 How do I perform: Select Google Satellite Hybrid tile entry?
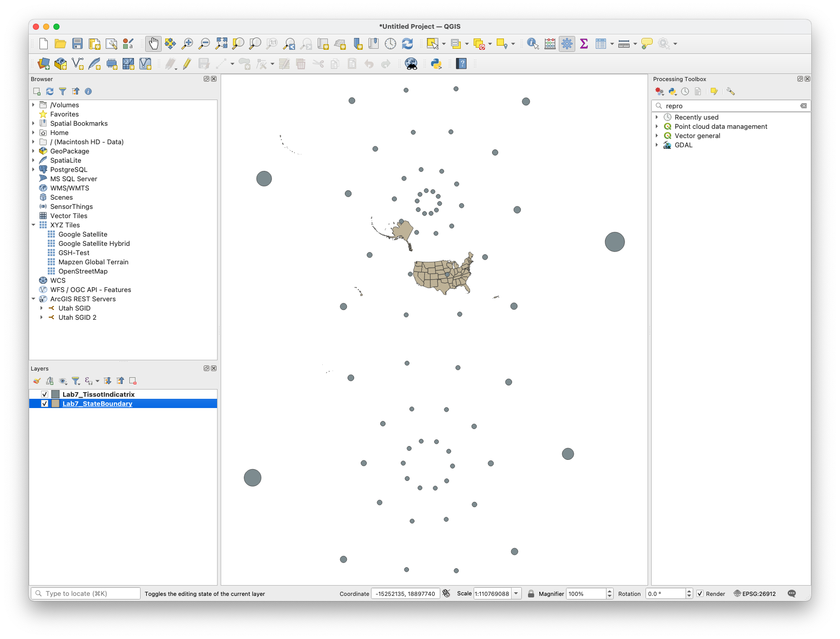(x=94, y=243)
